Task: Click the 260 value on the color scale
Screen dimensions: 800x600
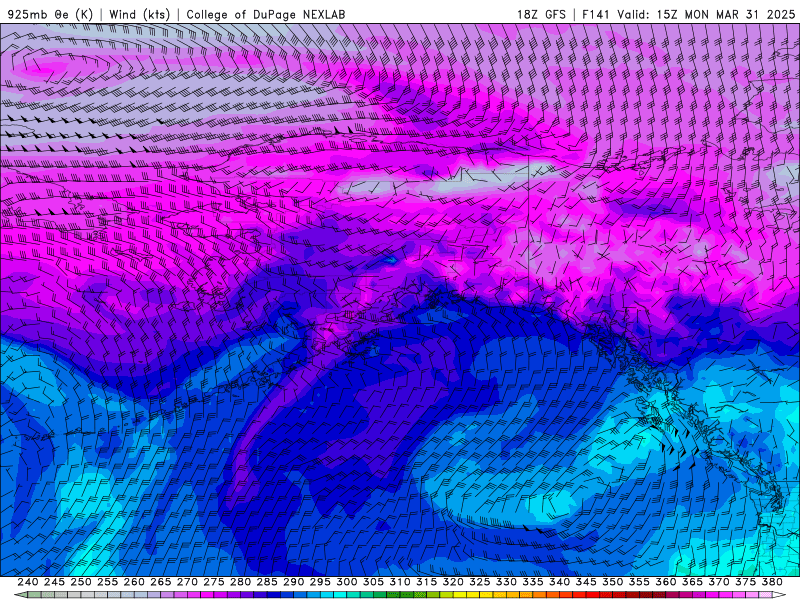Action: point(134,582)
